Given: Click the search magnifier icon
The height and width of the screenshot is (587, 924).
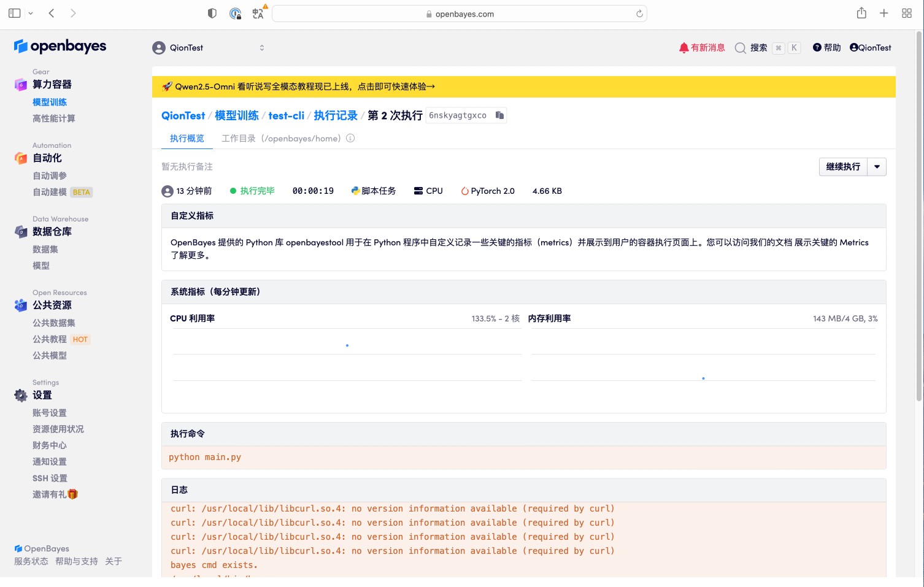Looking at the screenshot, I should pos(741,48).
